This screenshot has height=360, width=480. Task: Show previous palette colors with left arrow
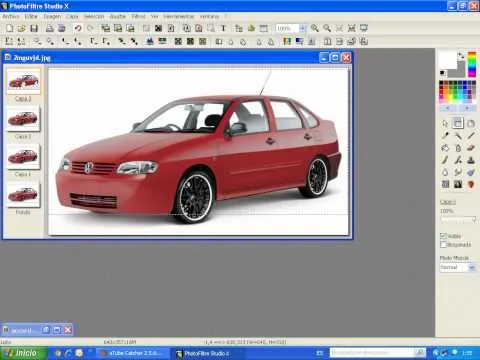[447, 108]
